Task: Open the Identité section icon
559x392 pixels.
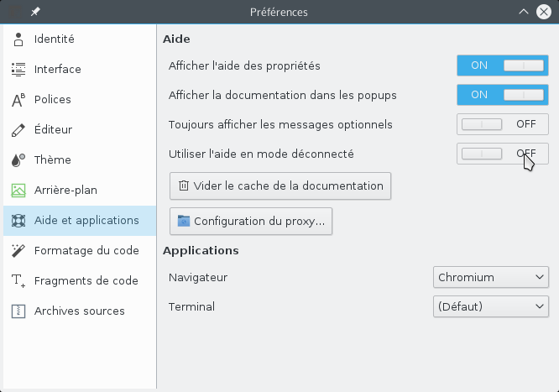Action: [18, 39]
